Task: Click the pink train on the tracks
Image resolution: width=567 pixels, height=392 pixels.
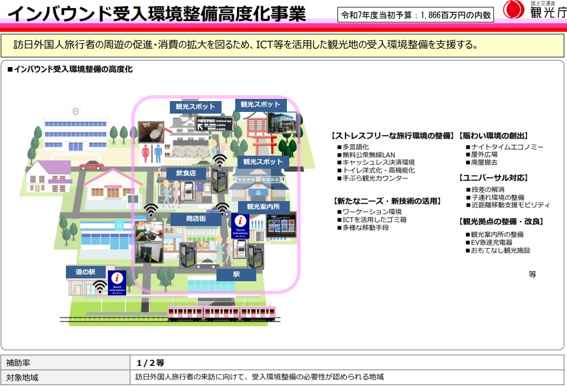Action: (x=222, y=313)
